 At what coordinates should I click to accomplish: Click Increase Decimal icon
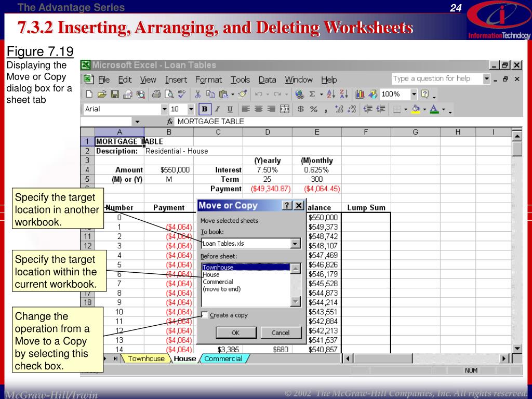pos(339,109)
